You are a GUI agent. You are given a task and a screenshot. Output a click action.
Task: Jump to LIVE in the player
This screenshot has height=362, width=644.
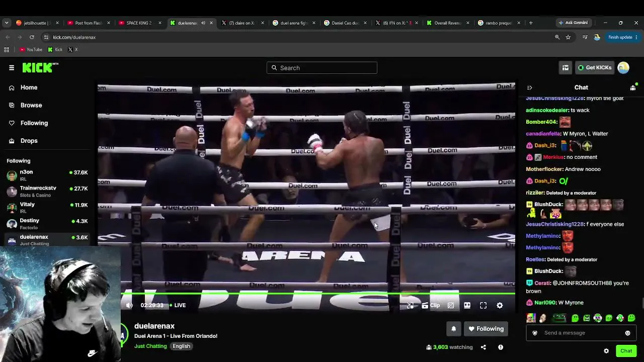pos(178,305)
